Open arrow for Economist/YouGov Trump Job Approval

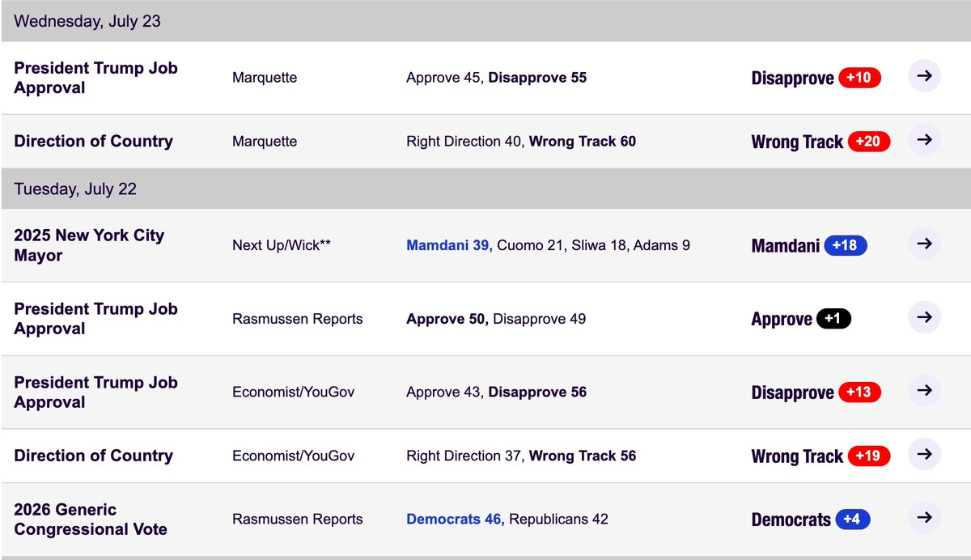click(x=924, y=391)
